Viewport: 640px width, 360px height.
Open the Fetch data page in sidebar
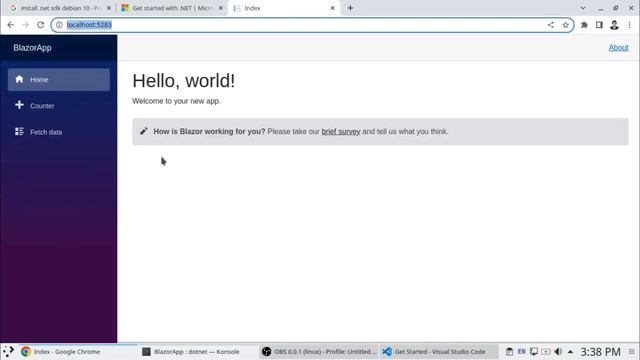(59, 132)
